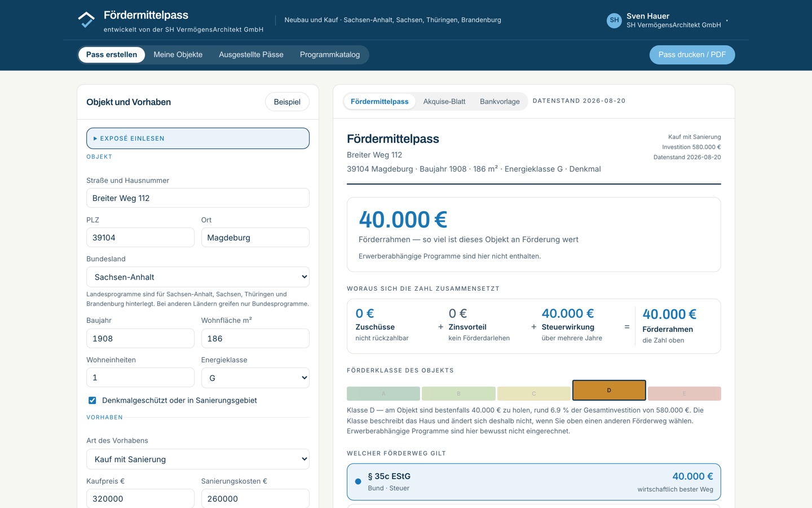Image resolution: width=812 pixels, height=508 pixels.
Task: Click the "0 €" Zinsvorteil value
Action: (458, 314)
